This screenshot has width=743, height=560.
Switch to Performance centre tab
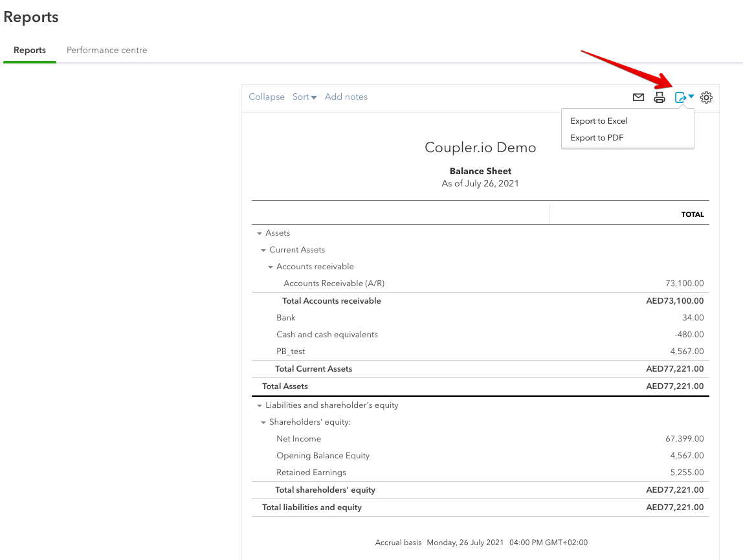coord(107,50)
